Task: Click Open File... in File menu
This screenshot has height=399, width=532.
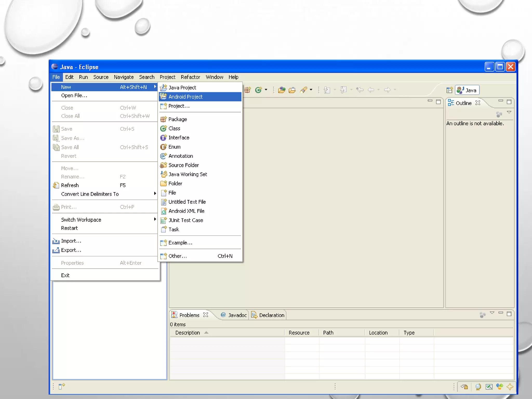Action: tap(104, 95)
